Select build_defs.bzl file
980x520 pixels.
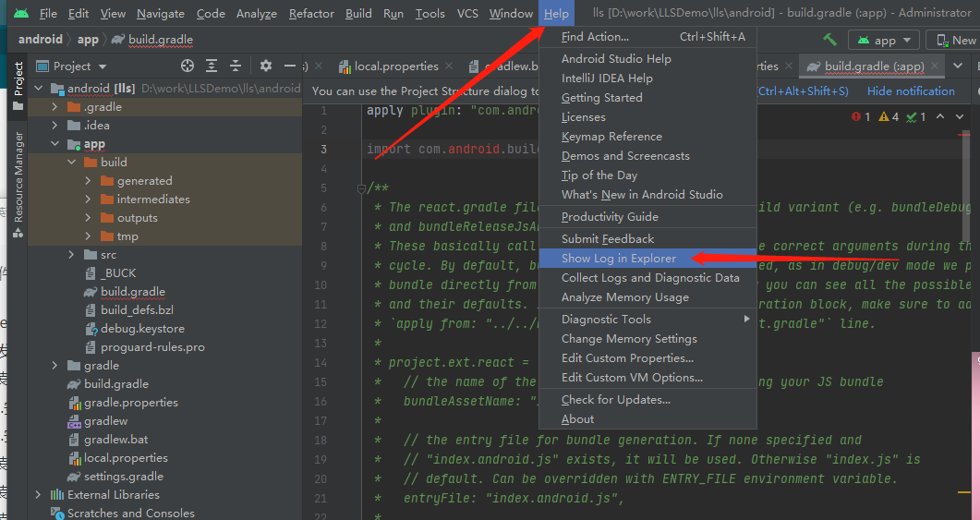click(x=137, y=310)
